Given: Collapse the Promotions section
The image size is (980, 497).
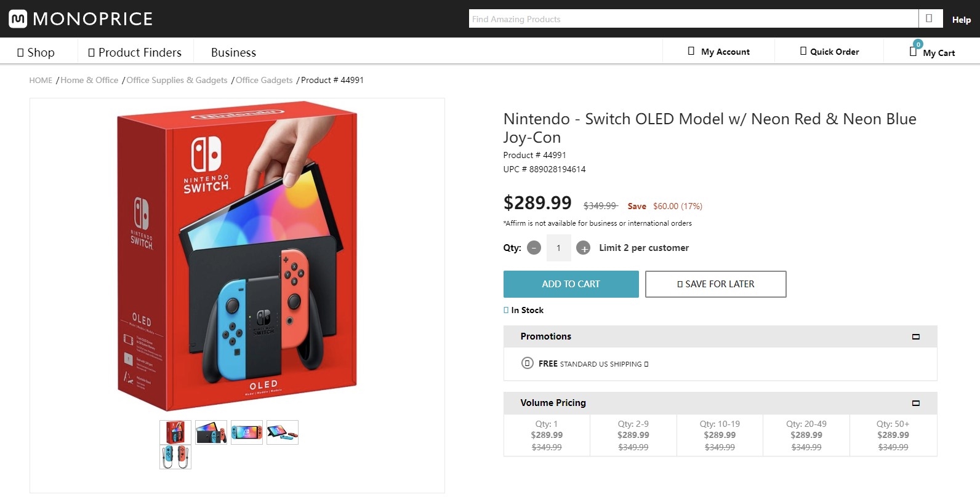Looking at the screenshot, I should [915, 336].
